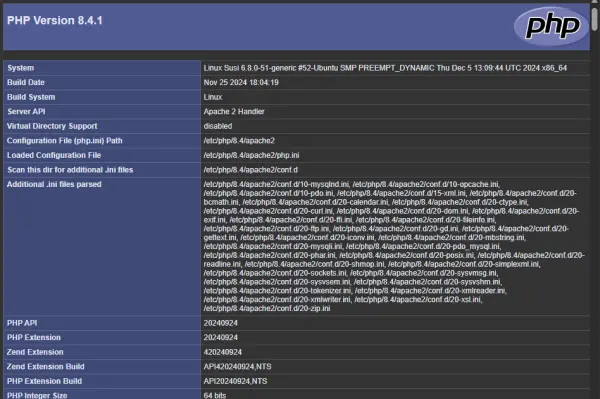
Task: Select the PHP Extension value 20240924
Action: [x=220, y=338]
